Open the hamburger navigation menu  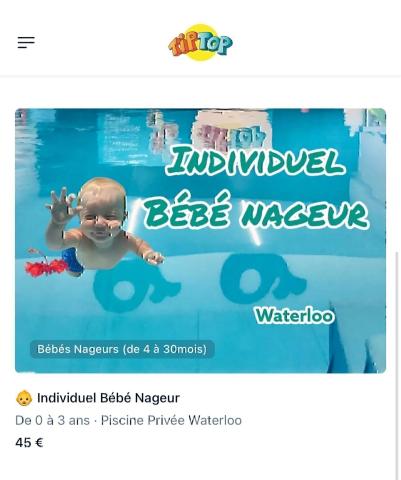point(26,42)
